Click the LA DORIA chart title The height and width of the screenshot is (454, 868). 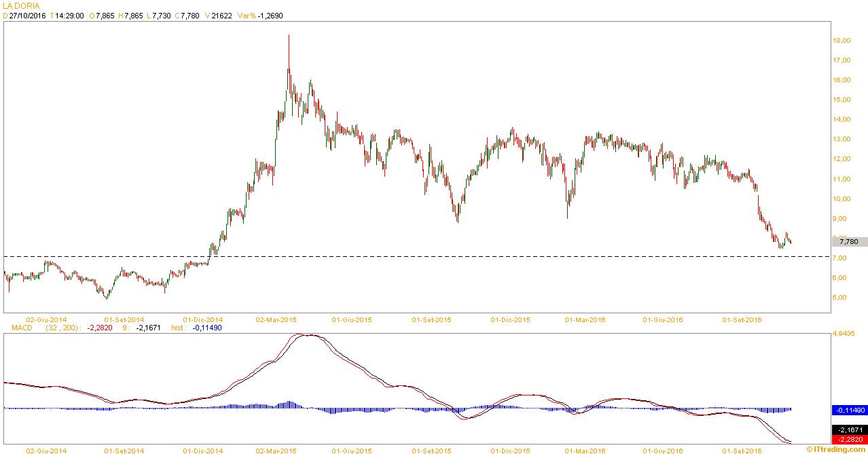click(21, 5)
